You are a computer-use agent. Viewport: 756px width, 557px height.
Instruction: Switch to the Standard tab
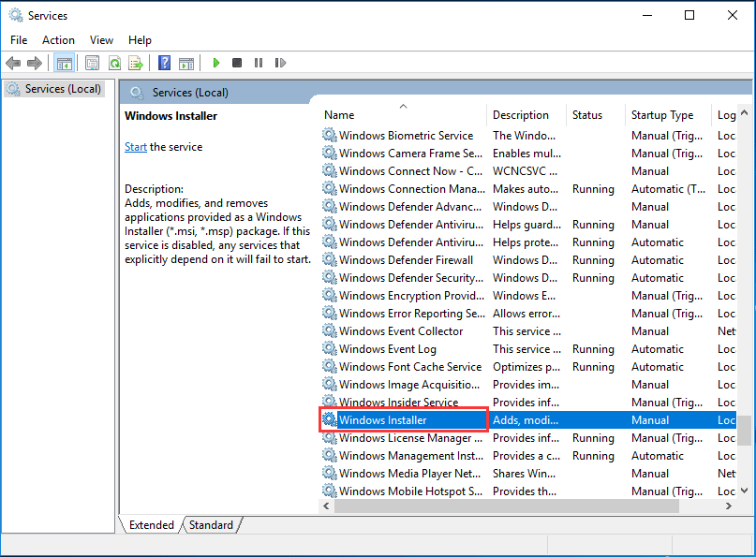[211, 525]
